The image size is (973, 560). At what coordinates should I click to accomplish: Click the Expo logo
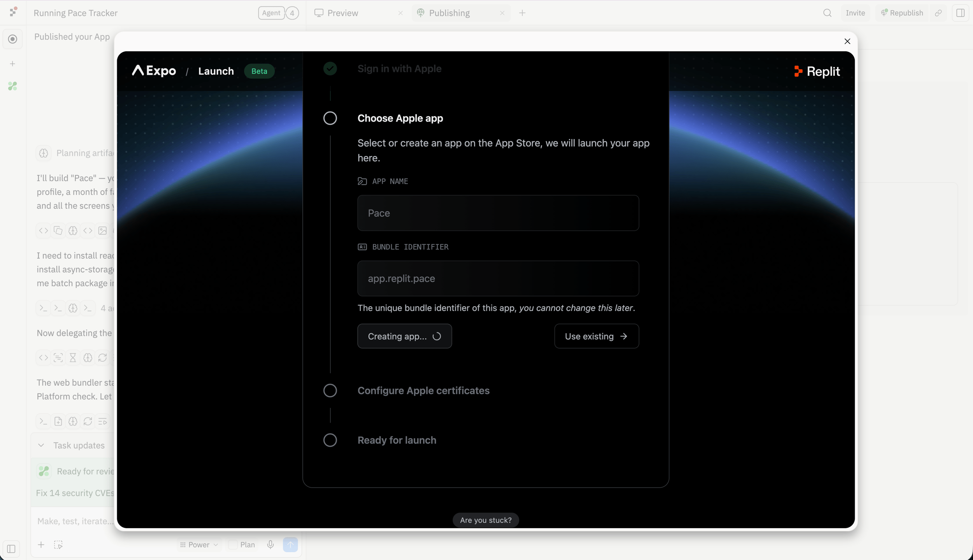click(154, 71)
